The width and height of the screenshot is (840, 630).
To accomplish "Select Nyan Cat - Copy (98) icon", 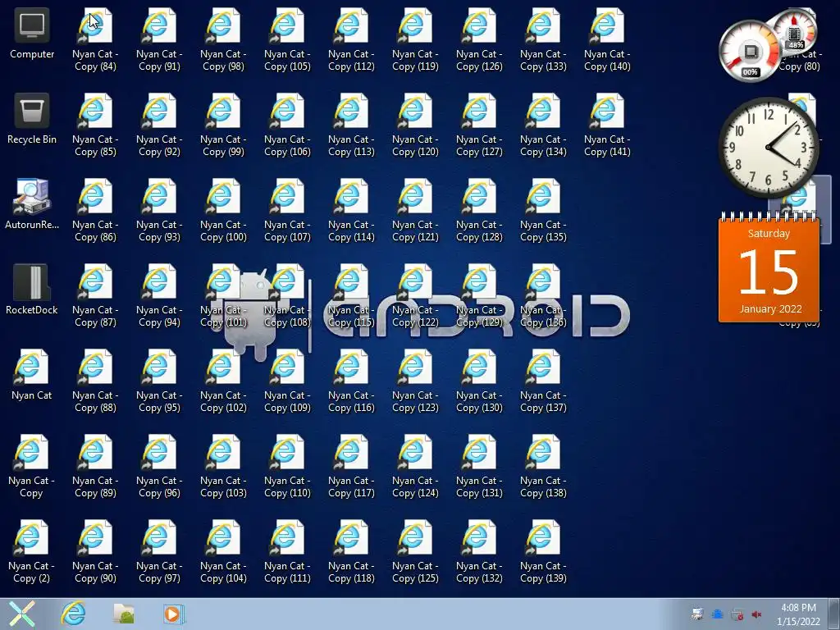I will pos(223,40).
